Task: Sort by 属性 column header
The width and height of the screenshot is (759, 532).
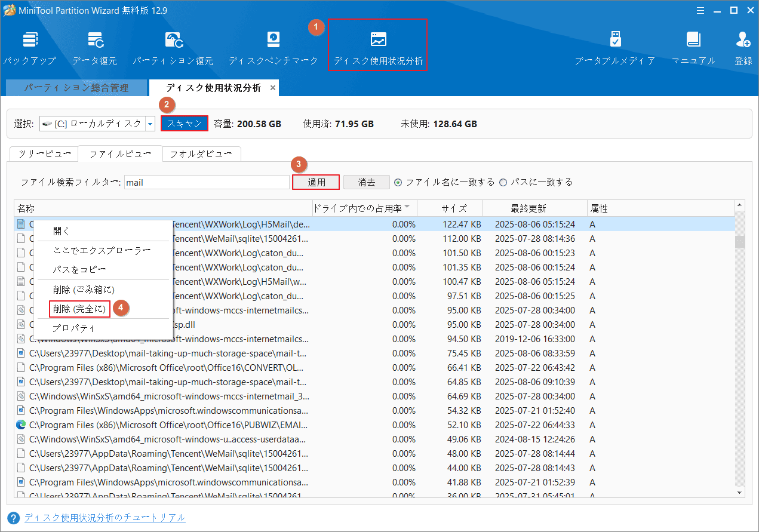Action: [661, 208]
